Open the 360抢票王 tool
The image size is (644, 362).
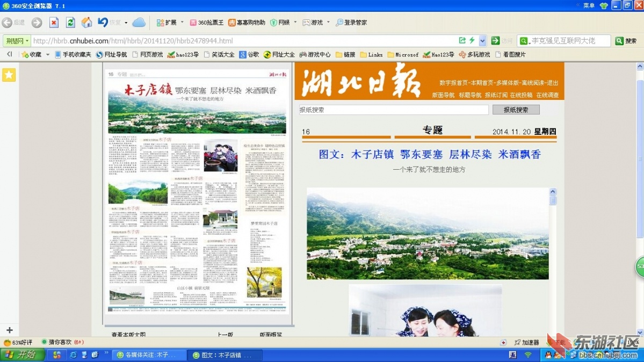(207, 23)
